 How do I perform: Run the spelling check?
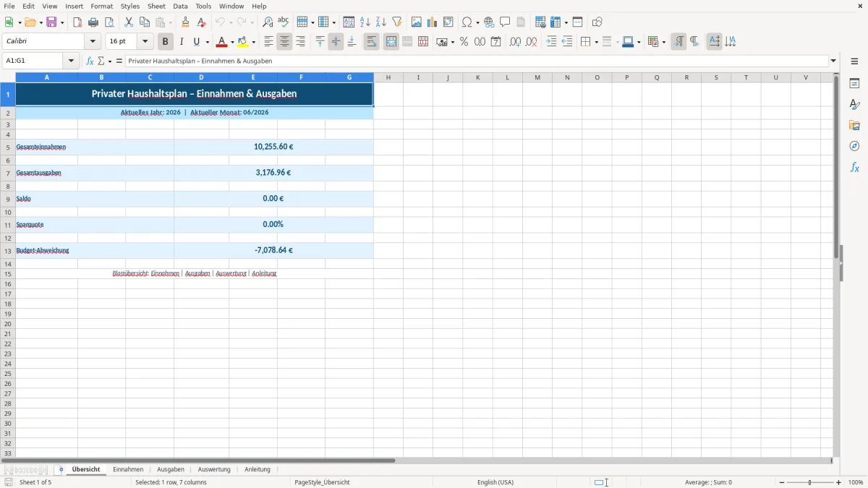pos(284,22)
